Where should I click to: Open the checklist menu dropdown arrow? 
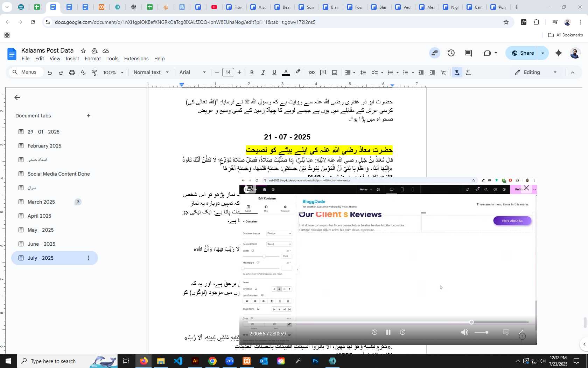(x=382, y=73)
